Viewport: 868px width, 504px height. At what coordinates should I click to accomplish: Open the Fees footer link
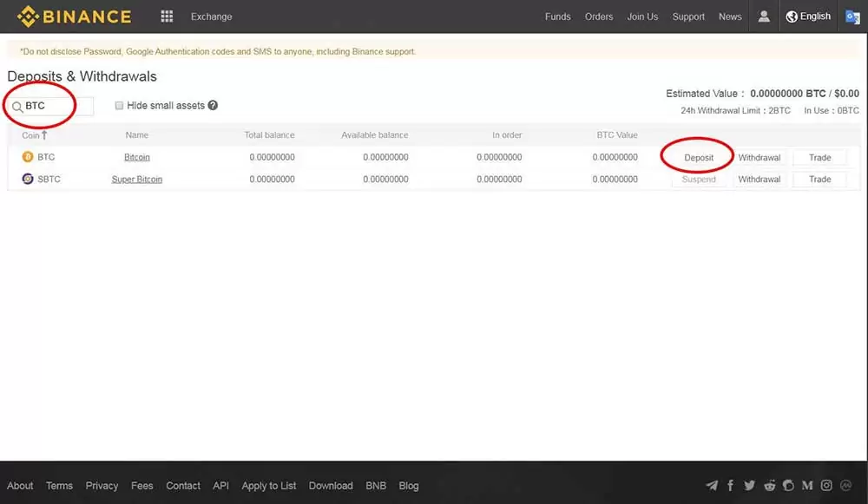click(x=141, y=486)
